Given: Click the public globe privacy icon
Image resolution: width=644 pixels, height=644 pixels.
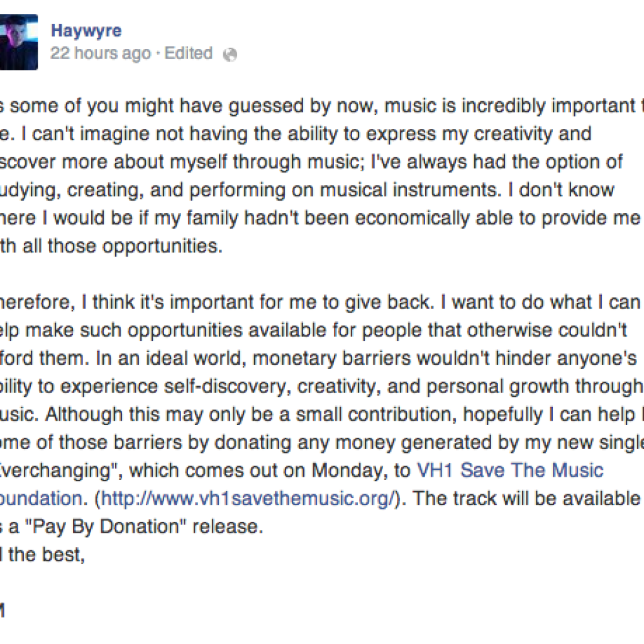Looking at the screenshot, I should click(230, 55).
